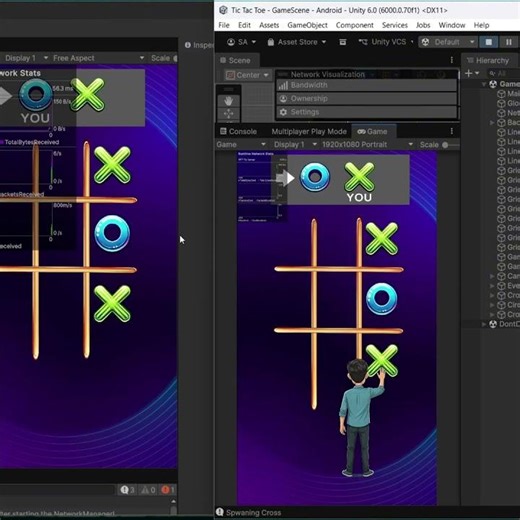Expand the DontD… scene in Hierarchy

pyautogui.click(x=484, y=324)
